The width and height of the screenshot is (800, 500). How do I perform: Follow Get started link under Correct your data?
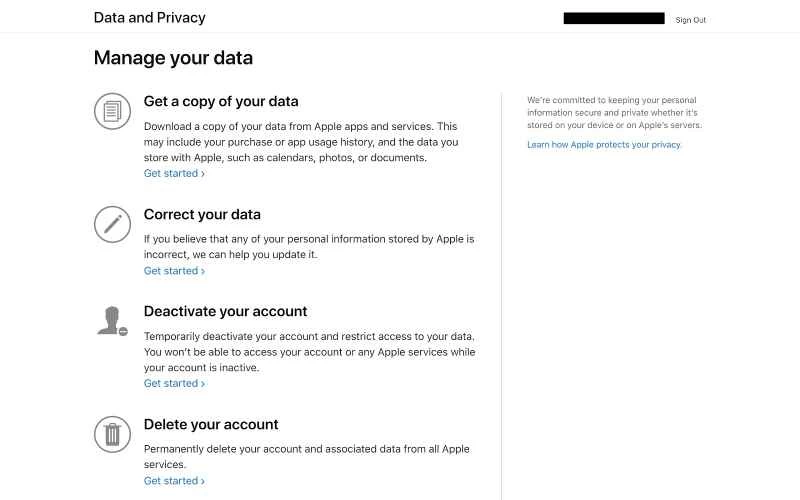[x=174, y=270]
